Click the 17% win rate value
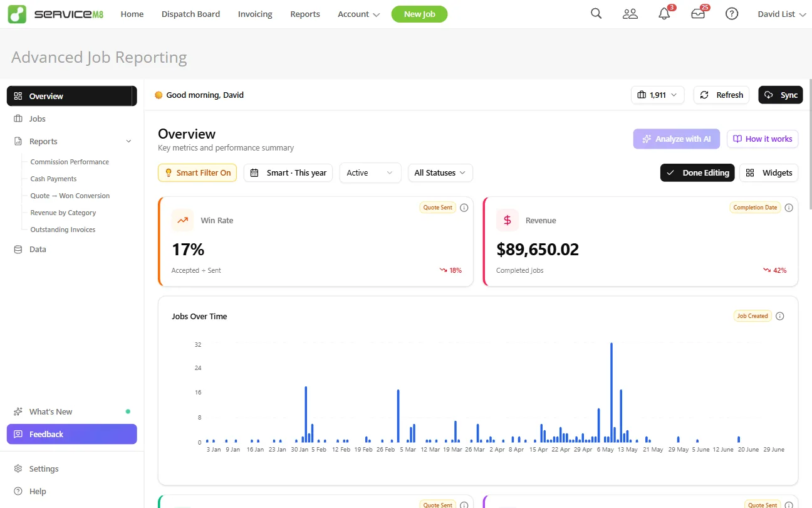The image size is (812, 508). [x=188, y=250]
